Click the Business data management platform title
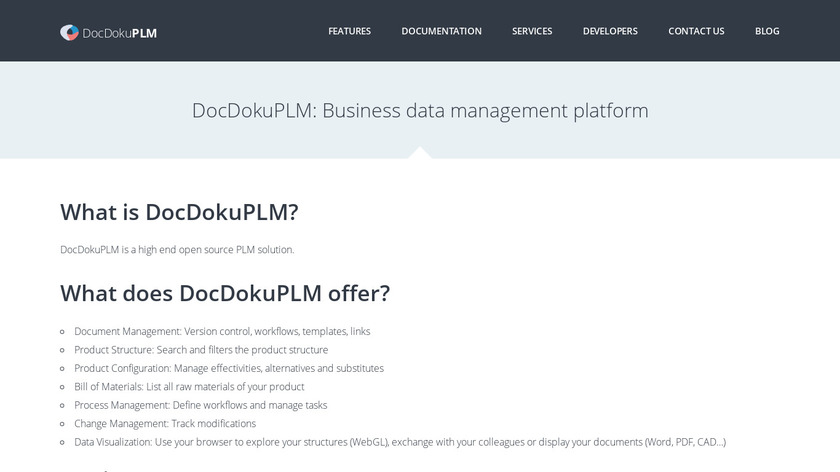Viewport: 840px width, 472px height. click(420, 110)
